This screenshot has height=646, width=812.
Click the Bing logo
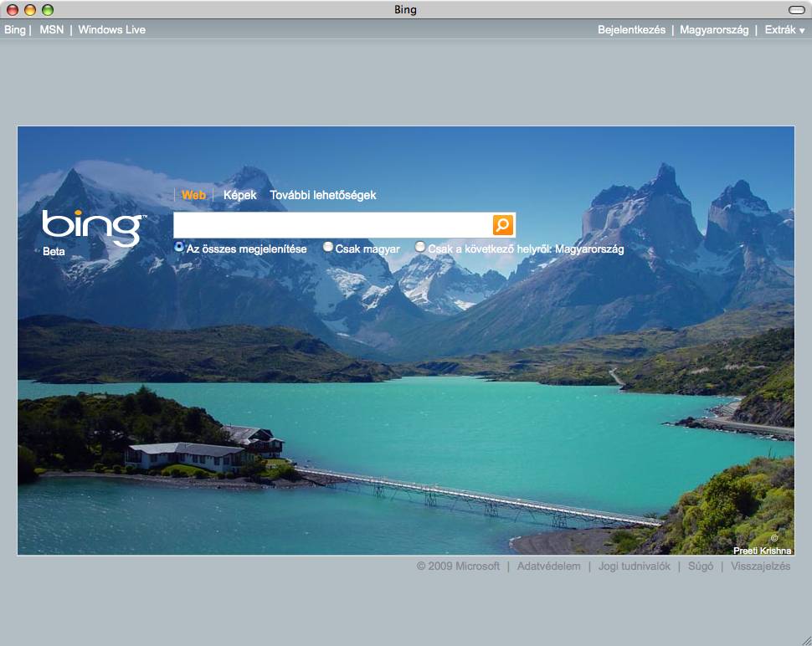point(92,227)
